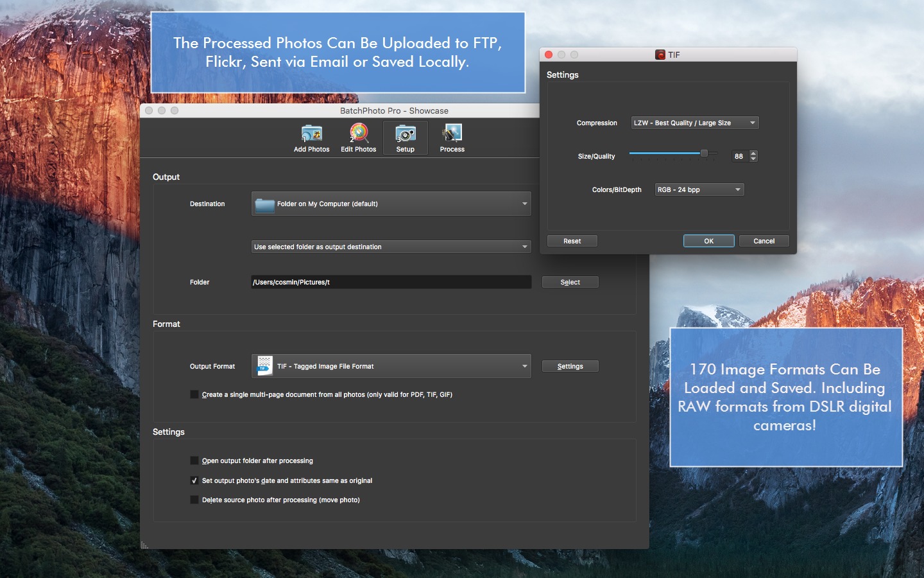Viewport: 924px width, 578px height.
Task: Click the folder icon in Destination dropdown
Action: click(264, 204)
